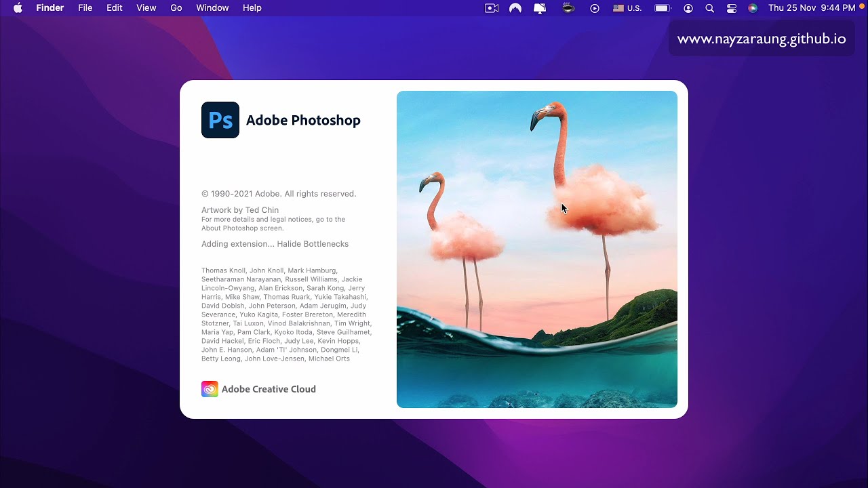Open the user account menu bar icon
This screenshot has width=868, height=488.
tap(688, 8)
